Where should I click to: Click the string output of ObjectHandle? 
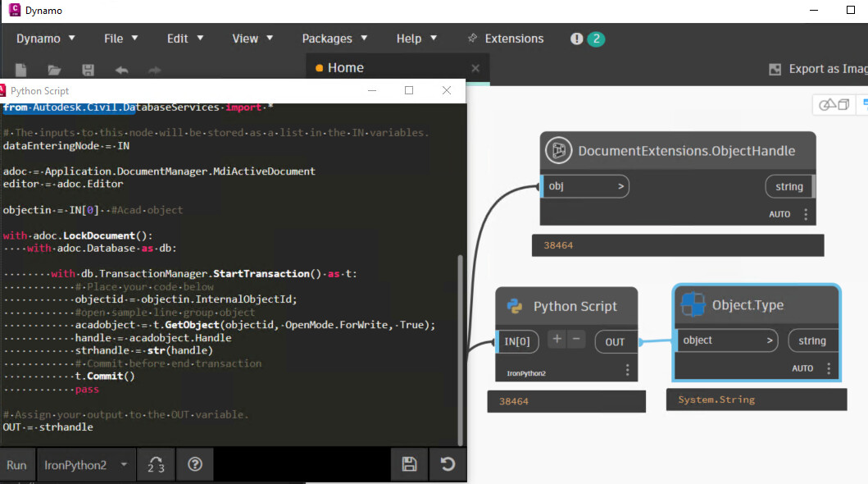click(789, 186)
